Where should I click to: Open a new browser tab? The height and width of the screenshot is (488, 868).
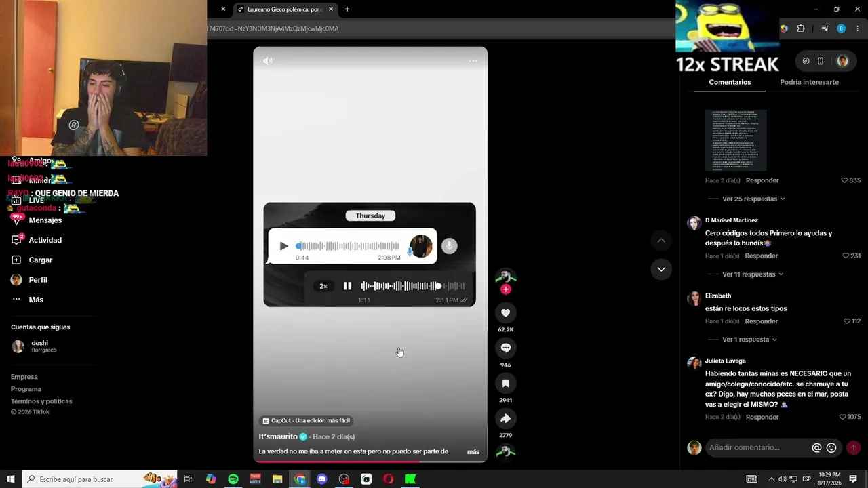(347, 9)
